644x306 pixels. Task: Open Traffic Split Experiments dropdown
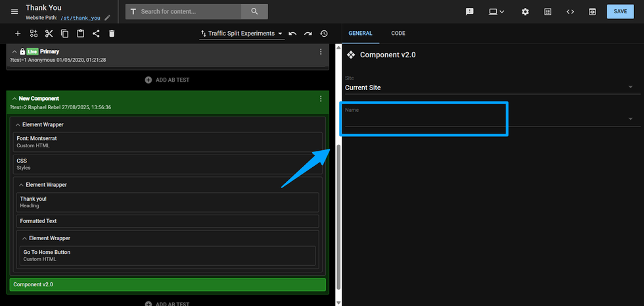coord(242,34)
